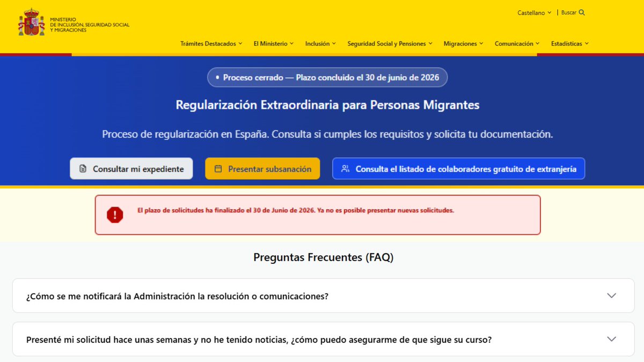
Task: Click the calendar icon in Presentar subsanación
Action: 218,169
